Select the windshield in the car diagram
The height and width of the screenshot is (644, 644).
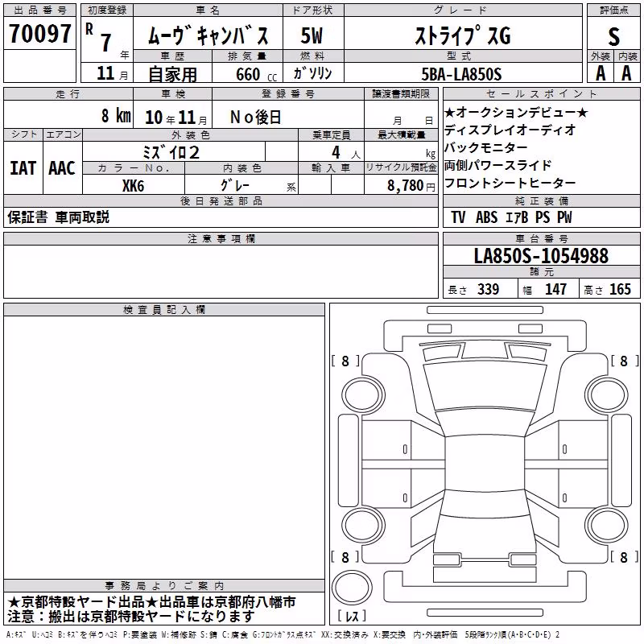(x=485, y=387)
